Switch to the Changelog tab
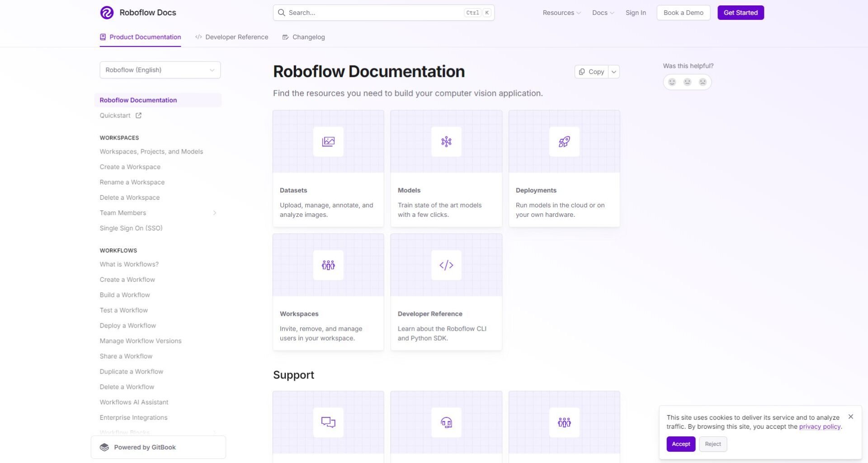868x463 pixels. point(303,37)
